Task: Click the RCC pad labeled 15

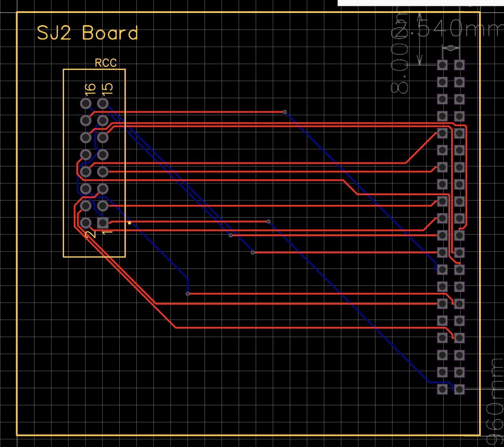Action: [x=103, y=103]
